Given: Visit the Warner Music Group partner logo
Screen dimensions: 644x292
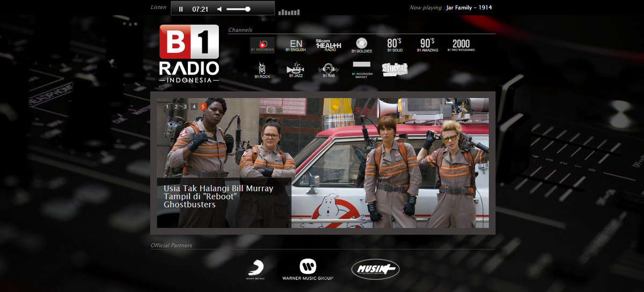Looking at the screenshot, I should (x=308, y=270).
